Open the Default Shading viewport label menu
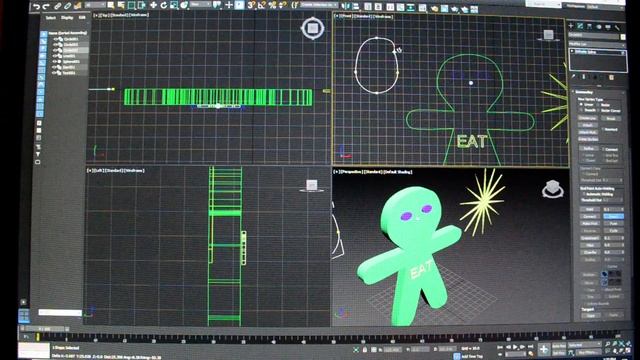This screenshot has height=360, width=640. coord(398,172)
